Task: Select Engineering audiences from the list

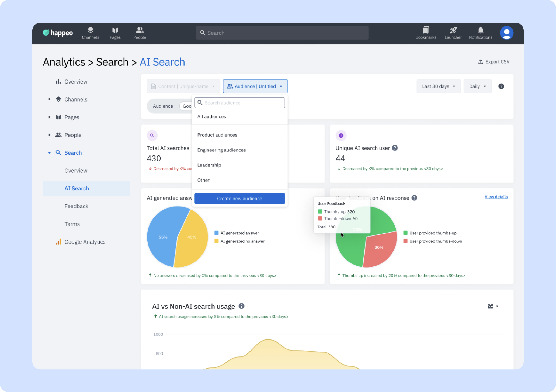Action: coord(221,150)
